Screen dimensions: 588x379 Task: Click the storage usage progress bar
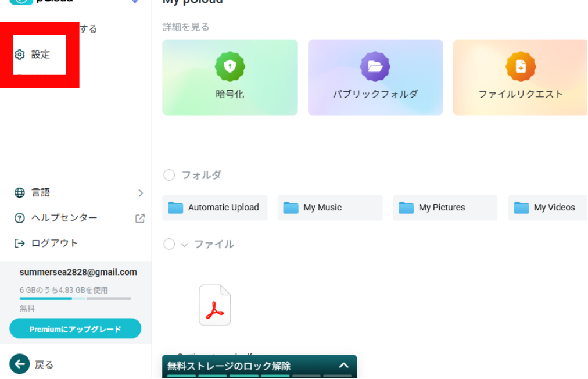click(x=76, y=298)
